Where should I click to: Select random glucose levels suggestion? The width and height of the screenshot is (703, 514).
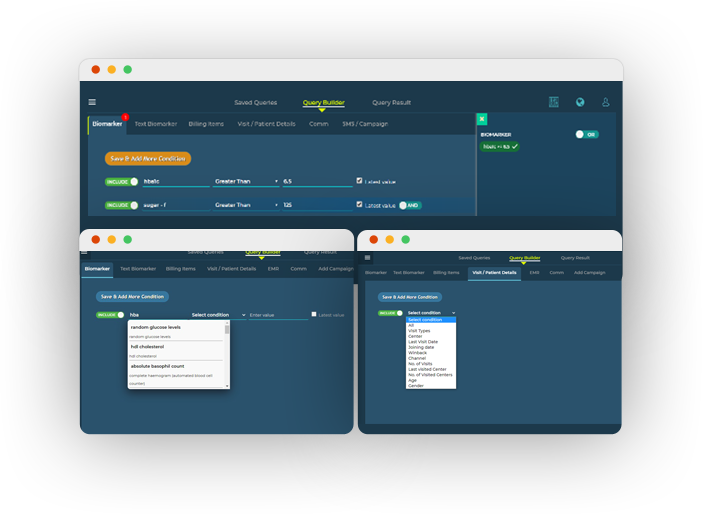pyautogui.click(x=176, y=331)
